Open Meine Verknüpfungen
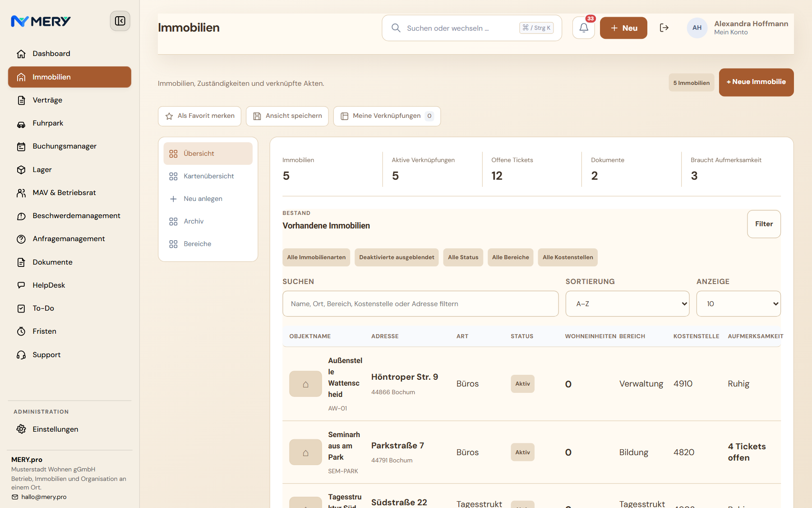 pyautogui.click(x=387, y=116)
